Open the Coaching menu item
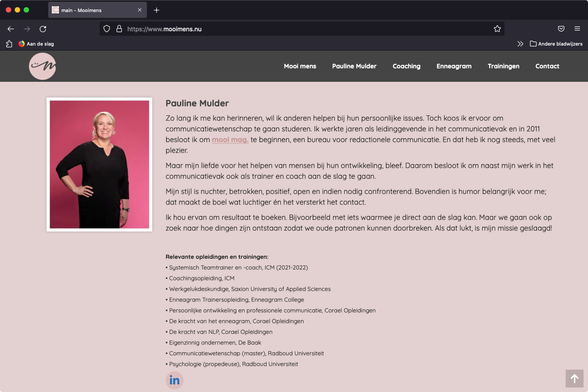This screenshot has height=392, width=588. point(406,66)
